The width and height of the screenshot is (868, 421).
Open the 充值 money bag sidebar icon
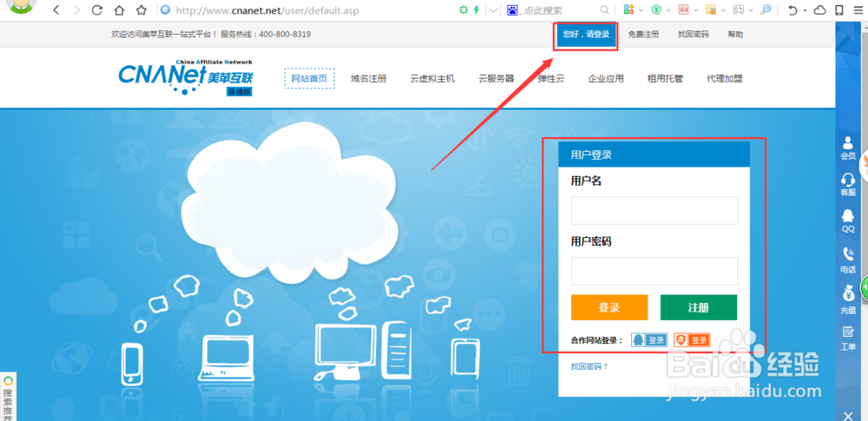(847, 299)
